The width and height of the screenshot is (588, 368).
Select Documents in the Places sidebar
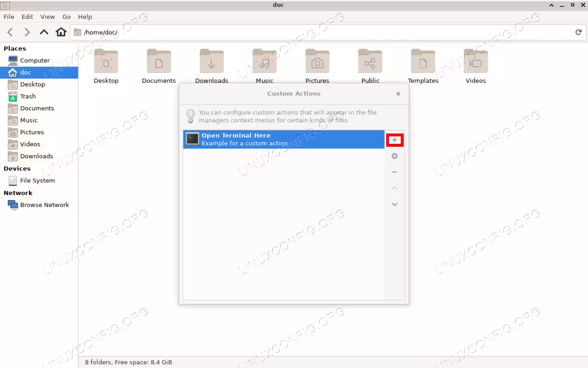[x=39, y=108]
